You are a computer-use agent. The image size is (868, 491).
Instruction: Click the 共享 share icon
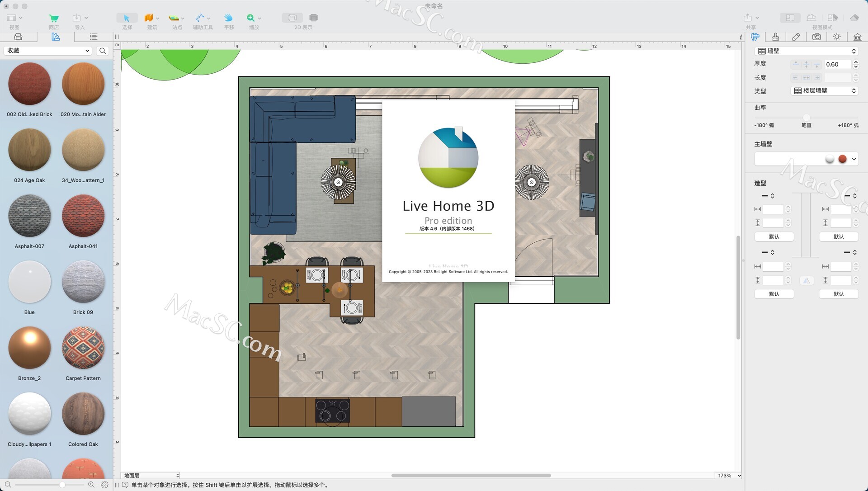pos(748,18)
